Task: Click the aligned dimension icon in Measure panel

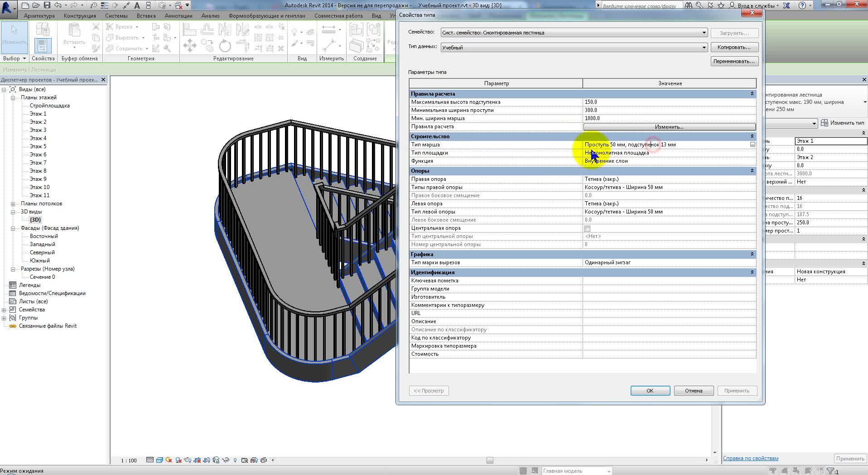Action: tap(330, 46)
